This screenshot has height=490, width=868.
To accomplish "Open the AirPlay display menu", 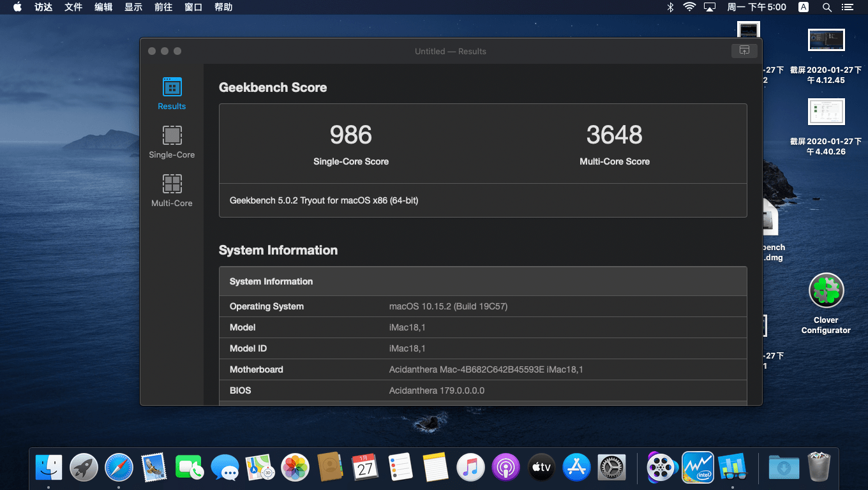I will (710, 7).
